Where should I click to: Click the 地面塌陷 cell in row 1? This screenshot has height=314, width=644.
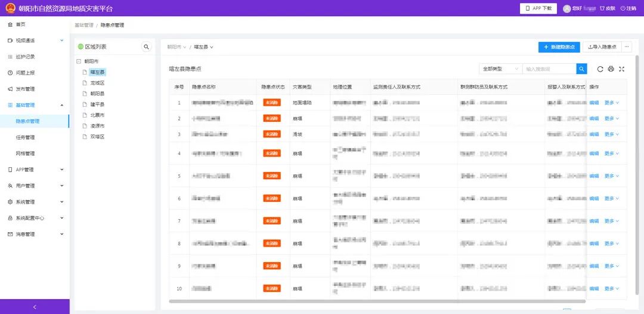coord(302,103)
